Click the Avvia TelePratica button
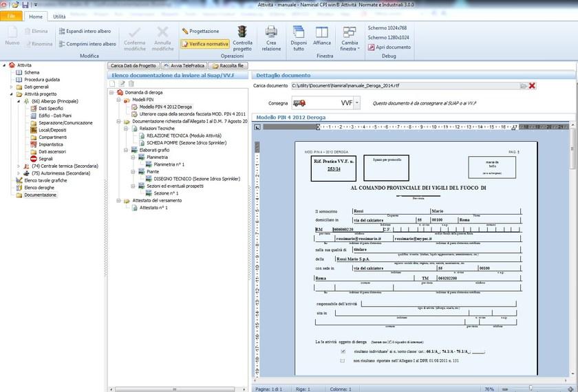 click(184, 65)
